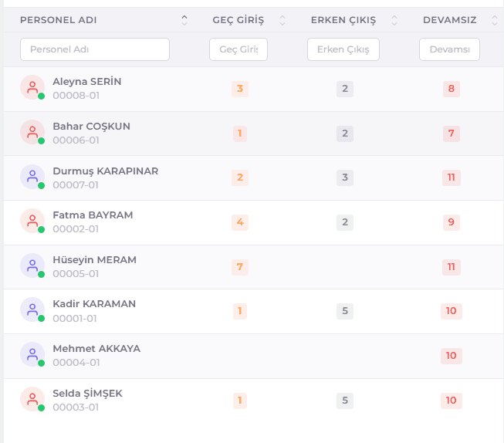Image resolution: width=504 pixels, height=443 pixels.
Task: Click Hüseyin MERAM's late entry badge 7
Action: [240, 267]
